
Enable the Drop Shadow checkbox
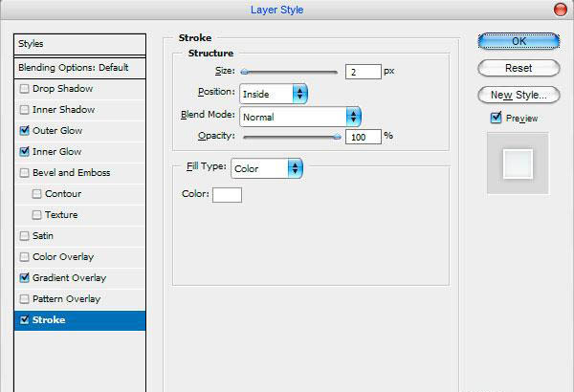[24, 89]
